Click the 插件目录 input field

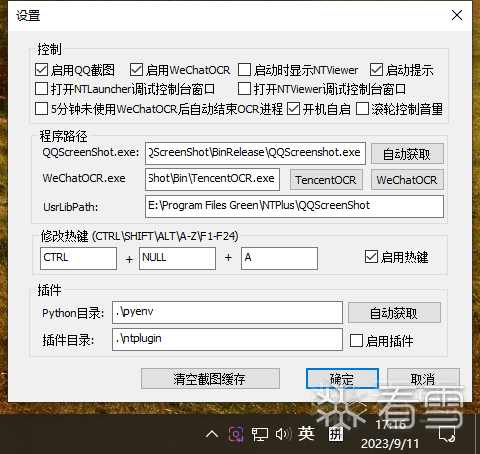click(227, 339)
